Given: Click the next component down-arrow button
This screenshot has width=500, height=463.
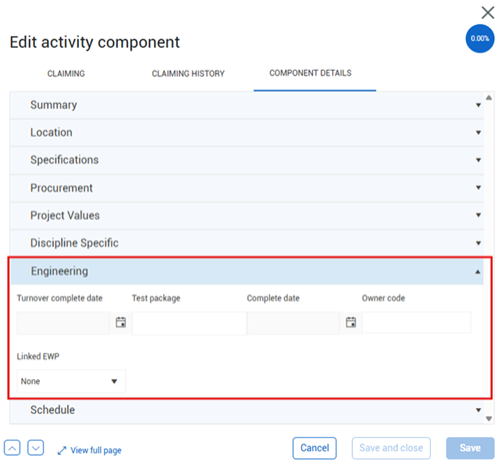Looking at the screenshot, I should point(36,448).
